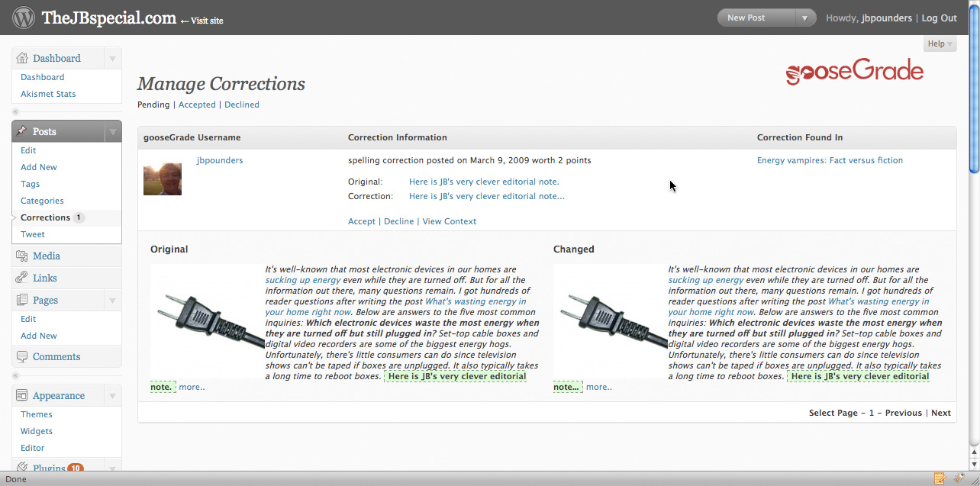Open Edit under Pages
The image size is (980, 486).
(28, 319)
